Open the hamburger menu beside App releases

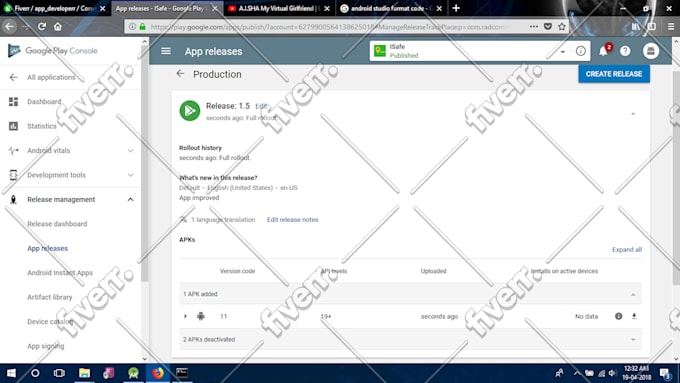point(166,51)
